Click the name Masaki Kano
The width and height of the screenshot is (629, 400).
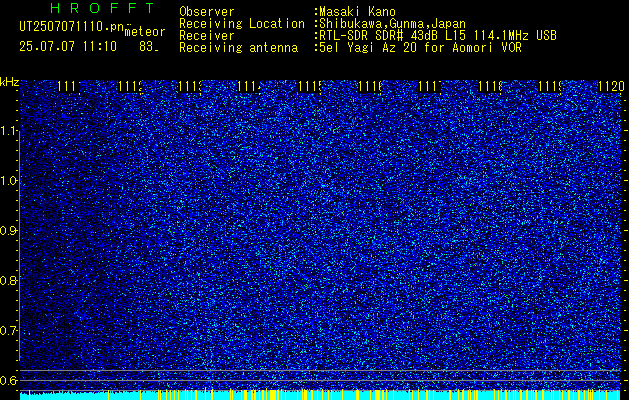pyautogui.click(x=357, y=12)
